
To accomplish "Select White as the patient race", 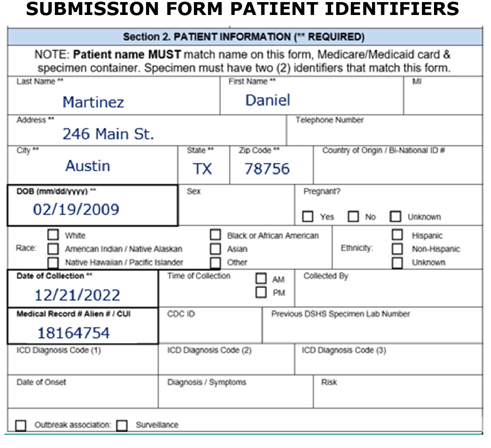I will click(x=53, y=235).
